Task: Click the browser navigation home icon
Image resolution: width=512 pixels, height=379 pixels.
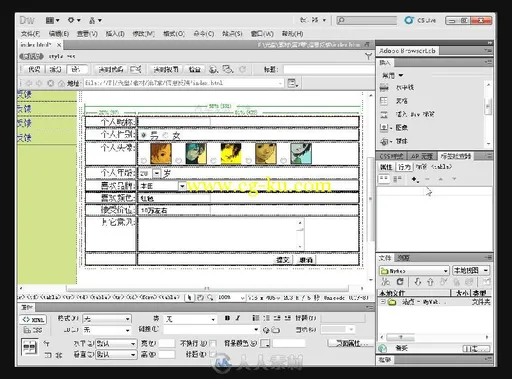Action: tap(61, 83)
